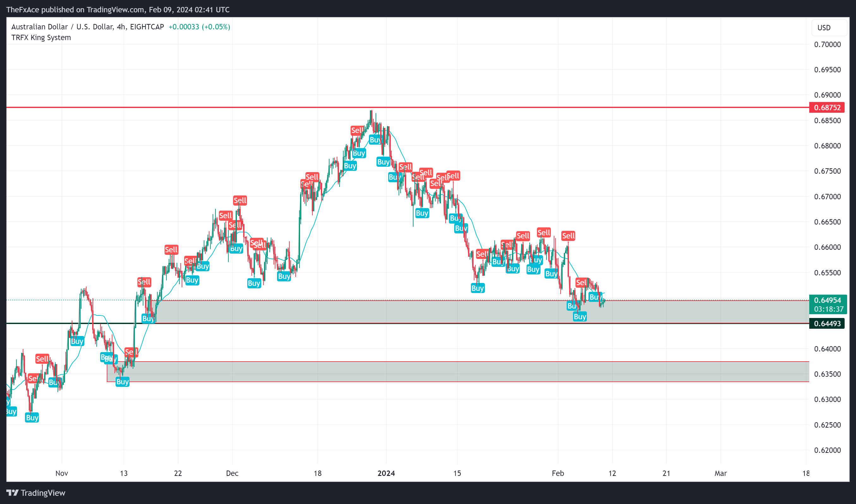
Task: Click the Buy marker just above 0.64493 in February
Action: 580,316
